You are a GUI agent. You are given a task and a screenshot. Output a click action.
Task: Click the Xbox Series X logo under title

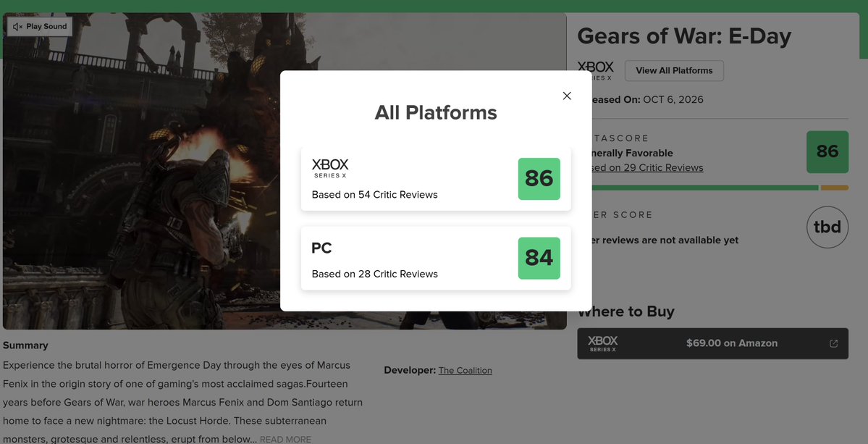pyautogui.click(x=595, y=70)
